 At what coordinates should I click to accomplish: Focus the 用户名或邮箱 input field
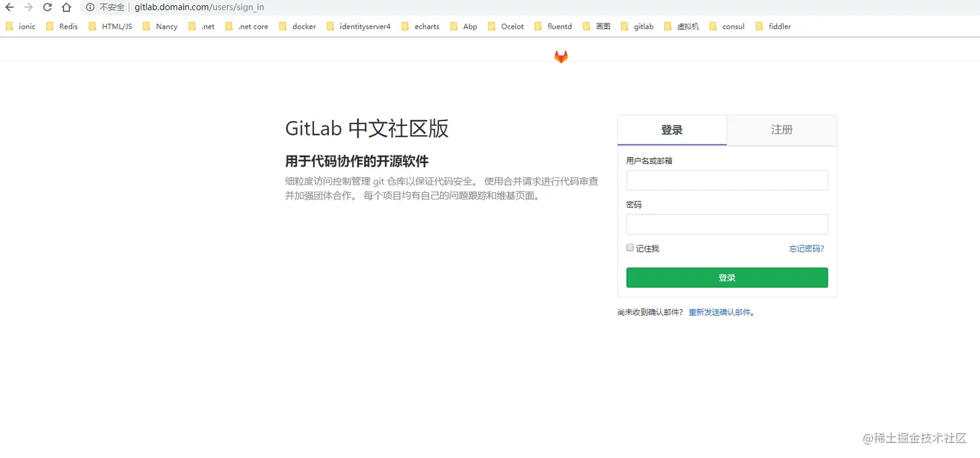[727, 180]
